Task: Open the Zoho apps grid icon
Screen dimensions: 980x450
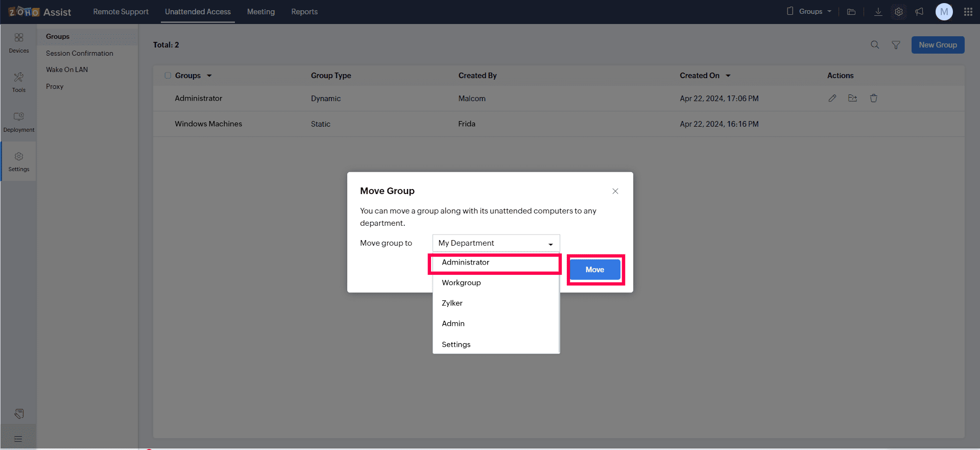Action: click(x=968, y=12)
